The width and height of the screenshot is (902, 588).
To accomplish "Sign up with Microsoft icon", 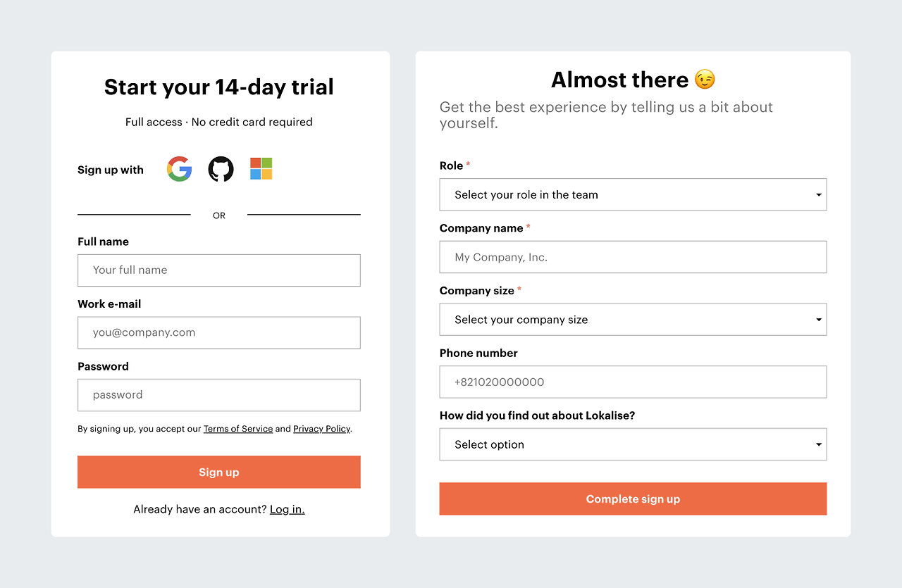I will [261, 169].
